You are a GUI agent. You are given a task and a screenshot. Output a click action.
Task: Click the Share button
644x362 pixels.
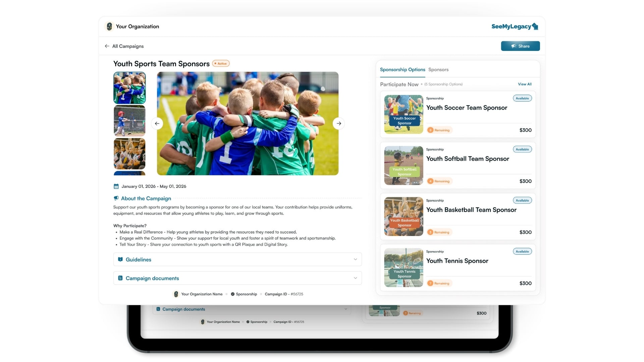[520, 46]
